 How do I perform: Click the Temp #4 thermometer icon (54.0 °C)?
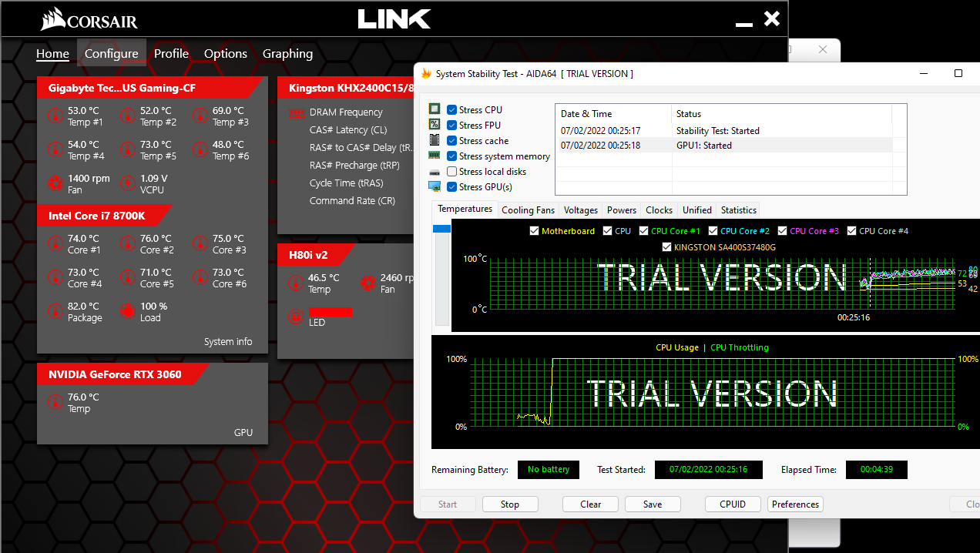pyautogui.click(x=55, y=149)
